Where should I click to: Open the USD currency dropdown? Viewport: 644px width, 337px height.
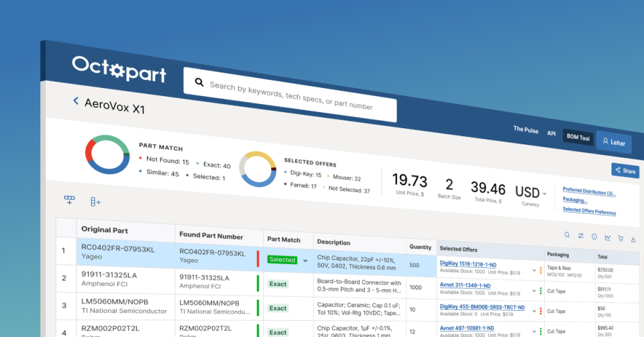pyautogui.click(x=544, y=193)
